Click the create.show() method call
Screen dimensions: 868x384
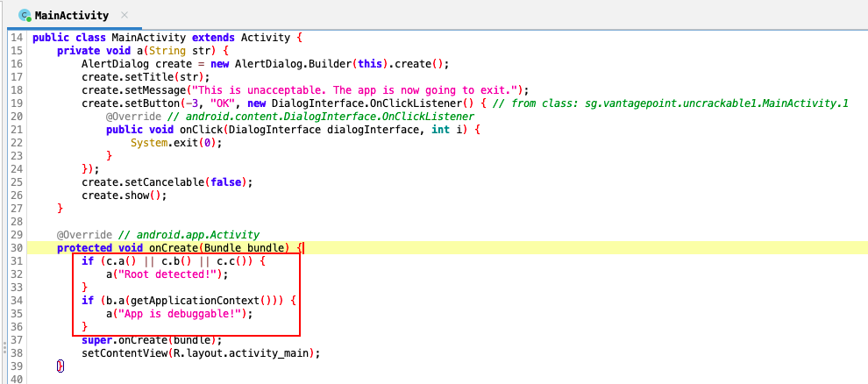[x=123, y=195]
